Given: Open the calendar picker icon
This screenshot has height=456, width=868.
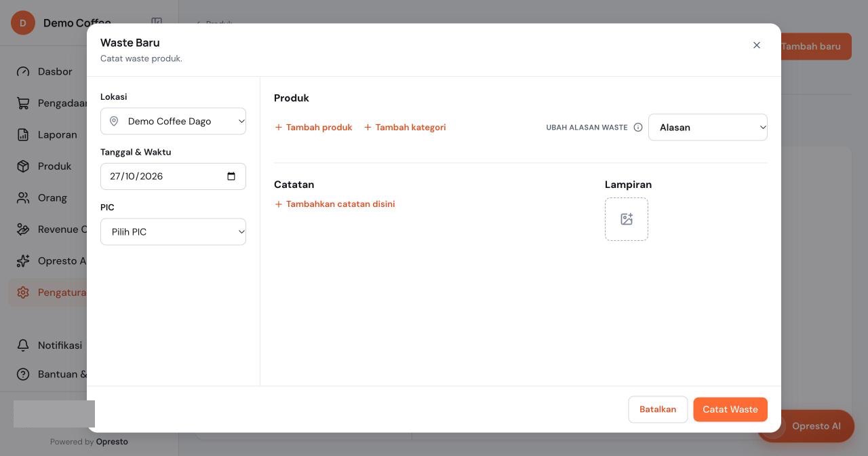Looking at the screenshot, I should pyautogui.click(x=231, y=176).
